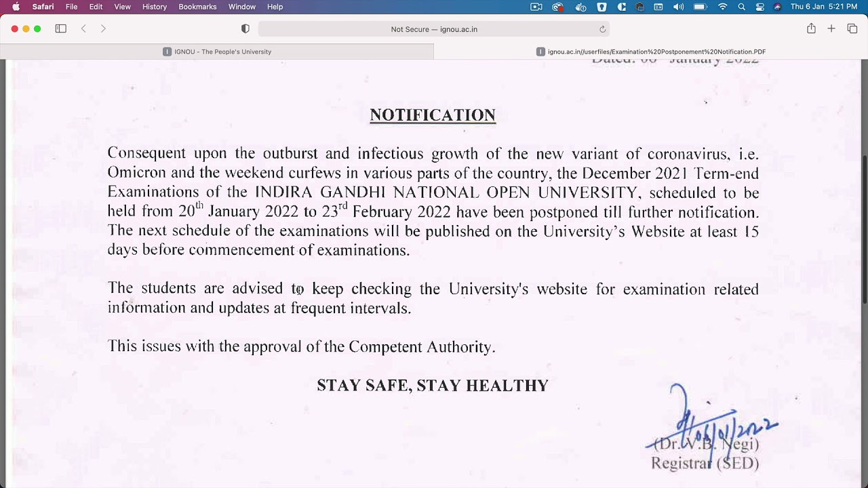
Task: Open the Help menu
Action: pyautogui.click(x=275, y=7)
